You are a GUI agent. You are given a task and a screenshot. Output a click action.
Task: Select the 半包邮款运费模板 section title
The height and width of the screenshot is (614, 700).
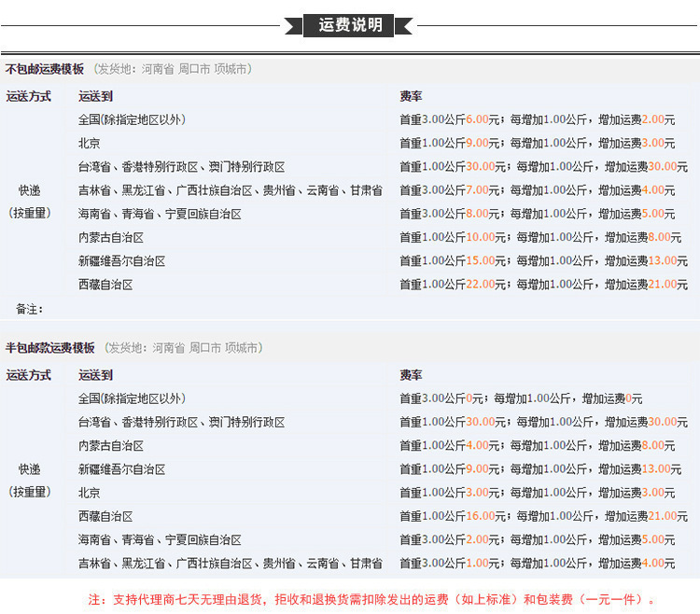coord(50,348)
